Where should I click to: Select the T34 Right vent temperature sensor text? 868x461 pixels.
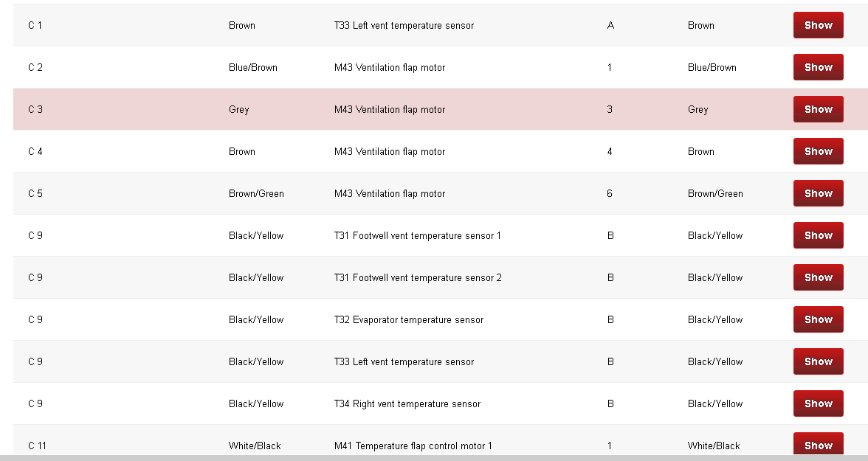pyautogui.click(x=407, y=404)
